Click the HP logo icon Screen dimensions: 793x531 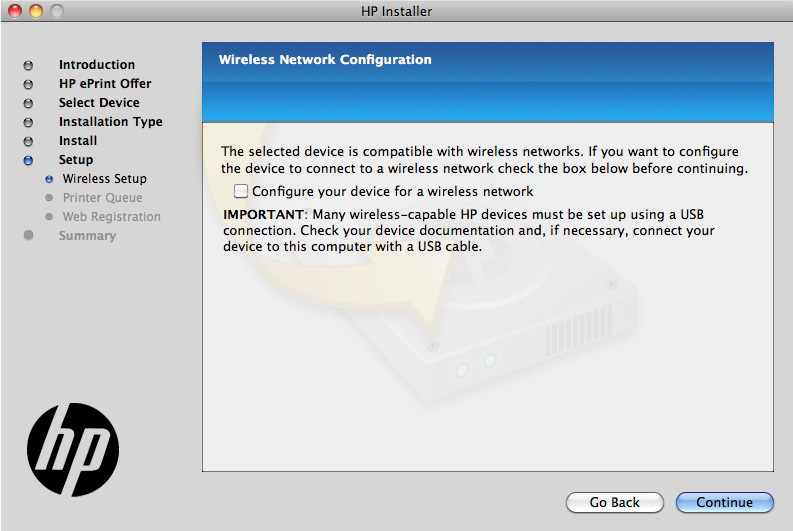click(73, 450)
